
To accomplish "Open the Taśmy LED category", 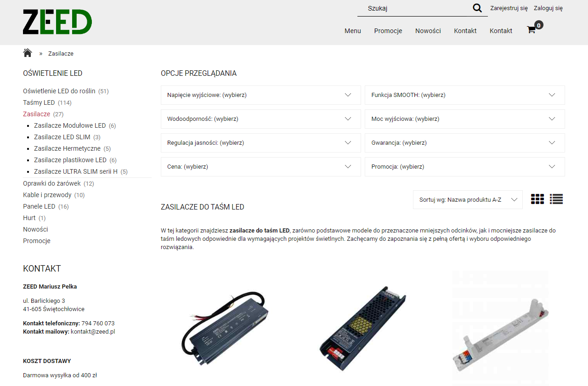I will coord(40,102).
